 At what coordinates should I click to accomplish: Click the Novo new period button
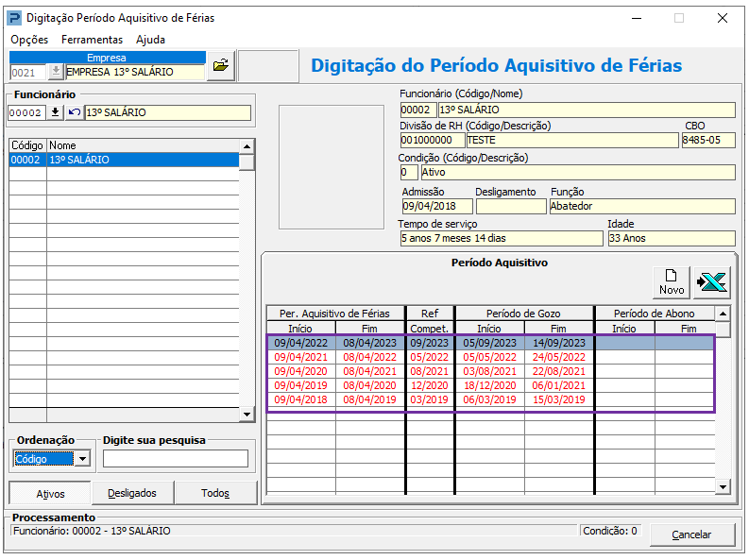[x=672, y=281]
